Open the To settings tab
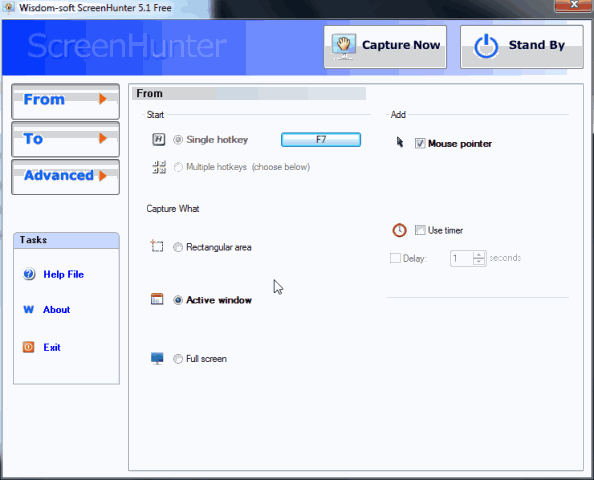 [66, 139]
